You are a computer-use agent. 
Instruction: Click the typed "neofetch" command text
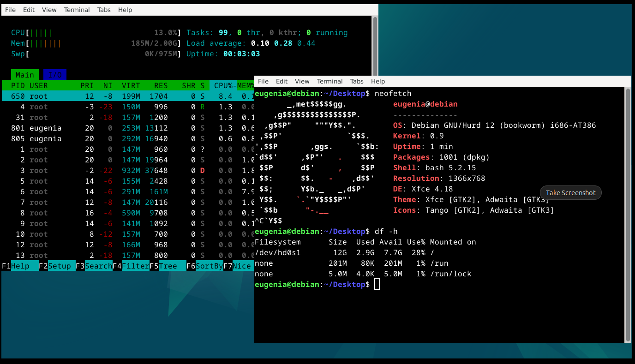pyautogui.click(x=393, y=94)
